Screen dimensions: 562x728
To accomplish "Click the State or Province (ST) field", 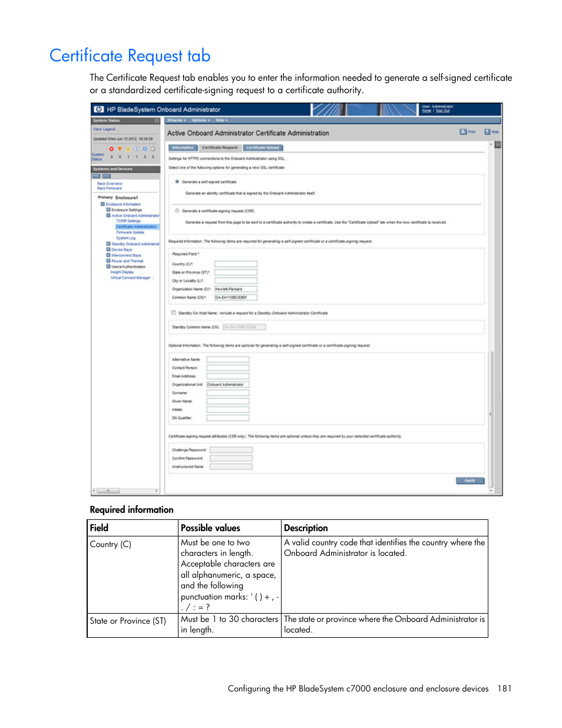I will click(236, 272).
